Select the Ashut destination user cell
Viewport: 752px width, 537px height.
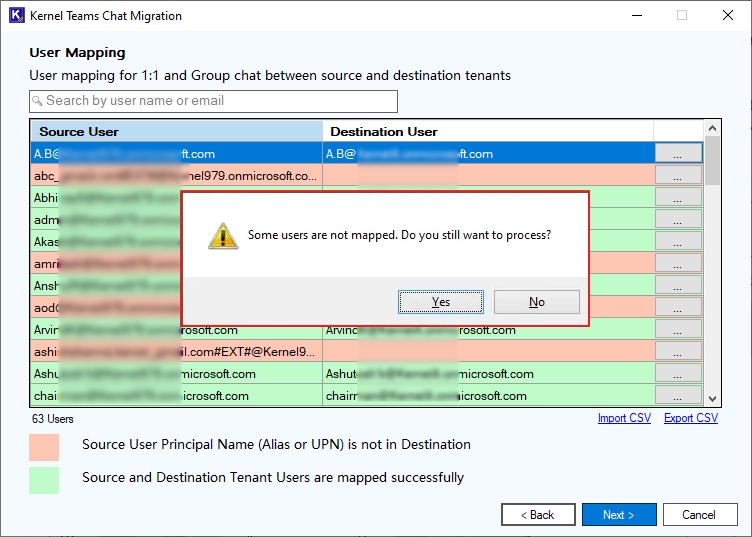coord(488,374)
